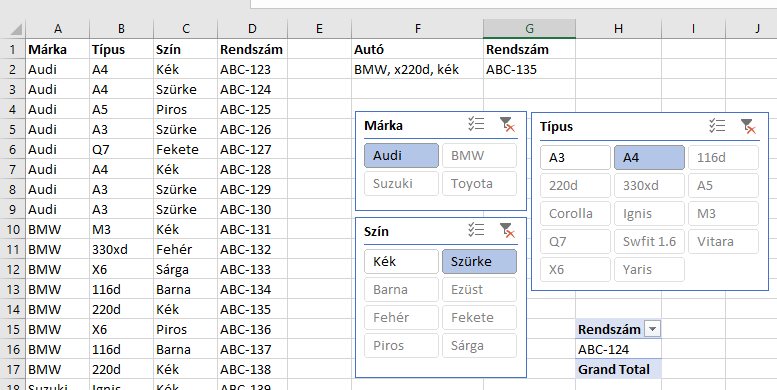Click the select-all corner triangle

16,30
